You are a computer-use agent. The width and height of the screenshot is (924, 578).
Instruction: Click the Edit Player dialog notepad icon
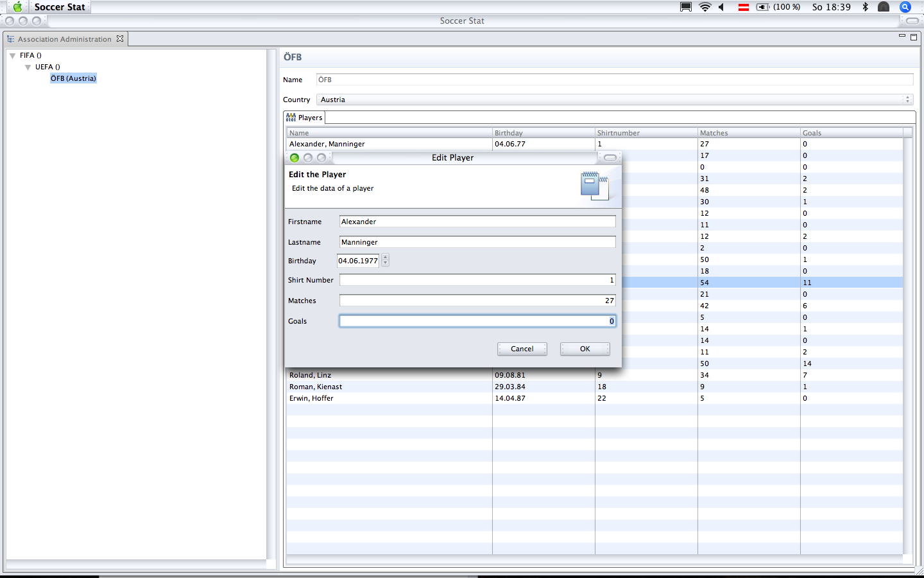pyautogui.click(x=595, y=186)
